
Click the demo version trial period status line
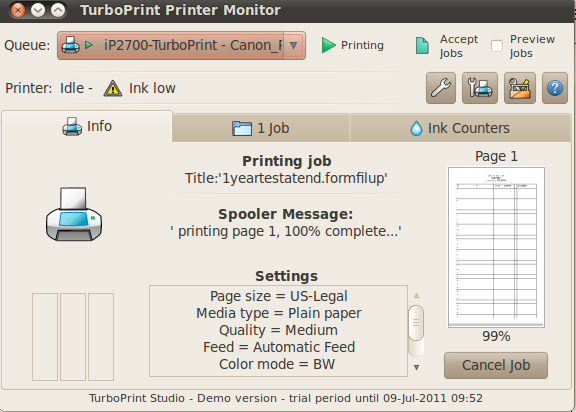[286, 398]
